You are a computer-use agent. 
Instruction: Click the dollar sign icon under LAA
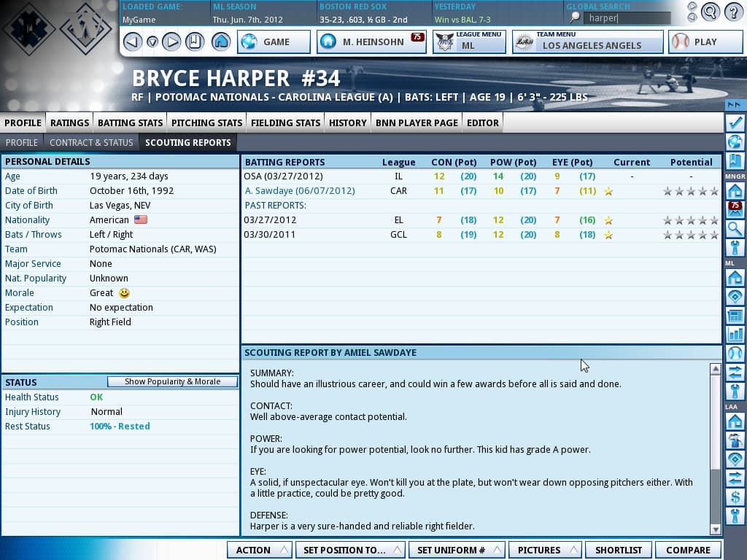click(x=735, y=497)
